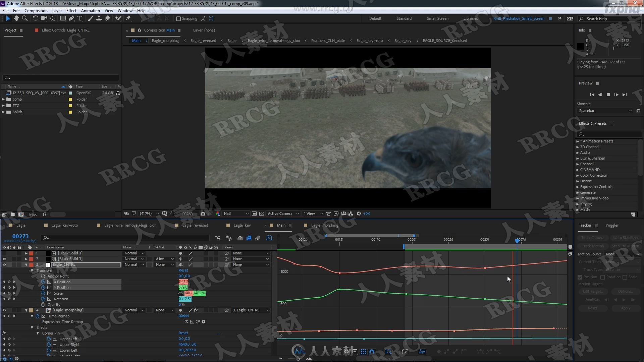Toggle visibility eye icon on layer 1

click(x=4, y=253)
